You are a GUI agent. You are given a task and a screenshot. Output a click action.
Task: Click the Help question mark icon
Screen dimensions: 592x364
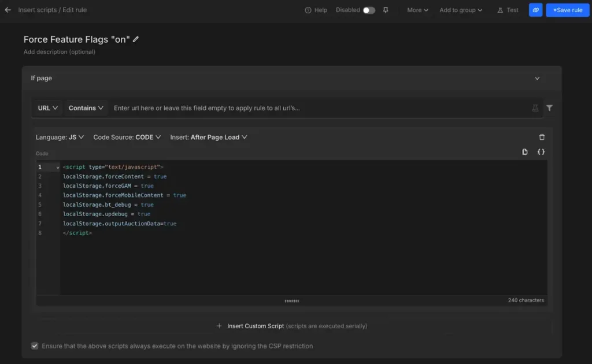click(308, 10)
